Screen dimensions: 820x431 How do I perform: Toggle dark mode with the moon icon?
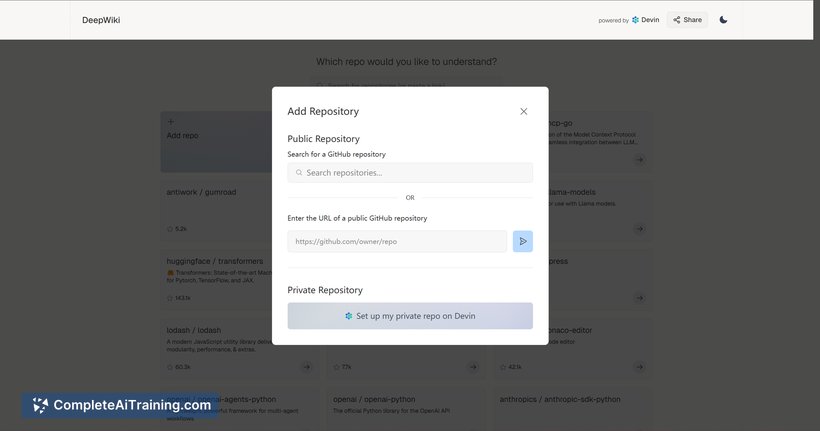coord(723,20)
